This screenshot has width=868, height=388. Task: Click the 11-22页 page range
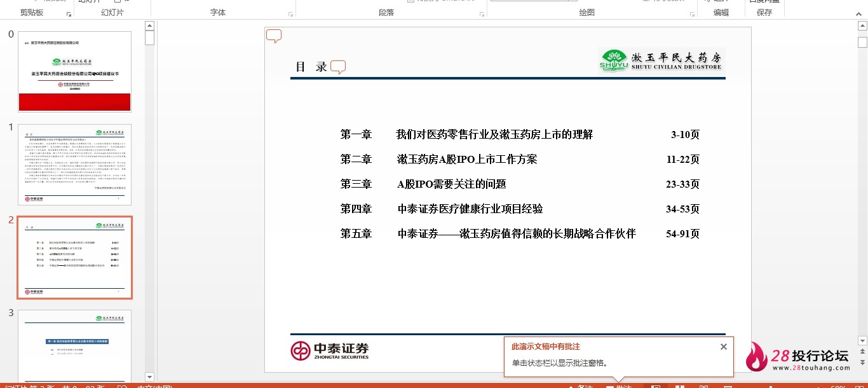[683, 160]
